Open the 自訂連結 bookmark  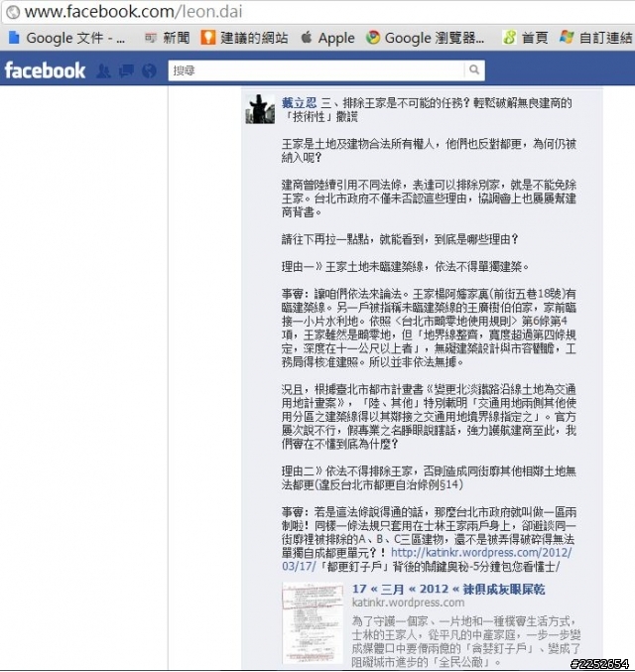pos(596,38)
